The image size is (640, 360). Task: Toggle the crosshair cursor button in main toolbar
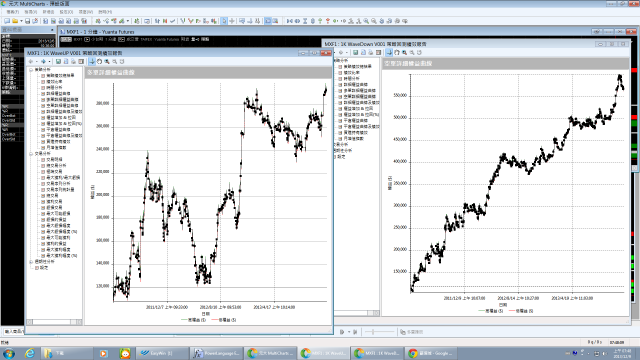tap(232, 21)
